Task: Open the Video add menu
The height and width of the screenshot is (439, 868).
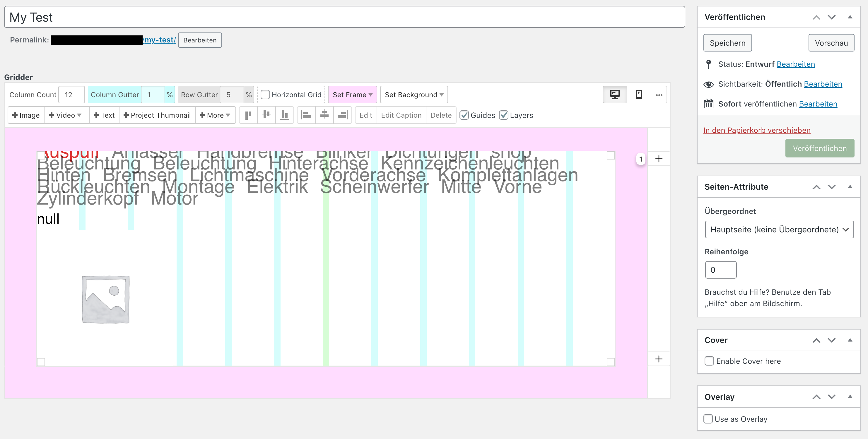Action: tap(65, 115)
